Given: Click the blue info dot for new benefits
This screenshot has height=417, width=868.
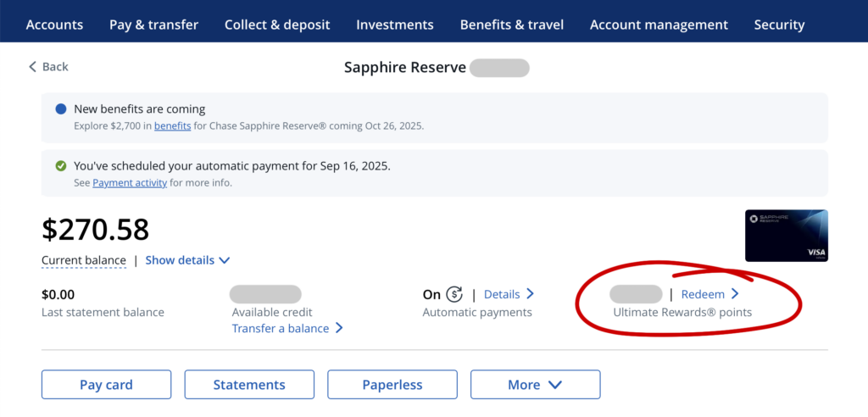Looking at the screenshot, I should tap(60, 109).
